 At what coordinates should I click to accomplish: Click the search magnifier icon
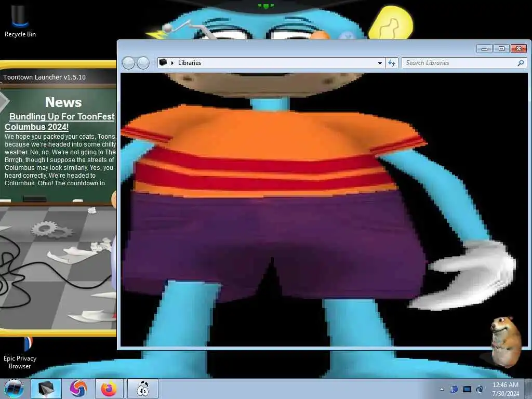point(521,63)
